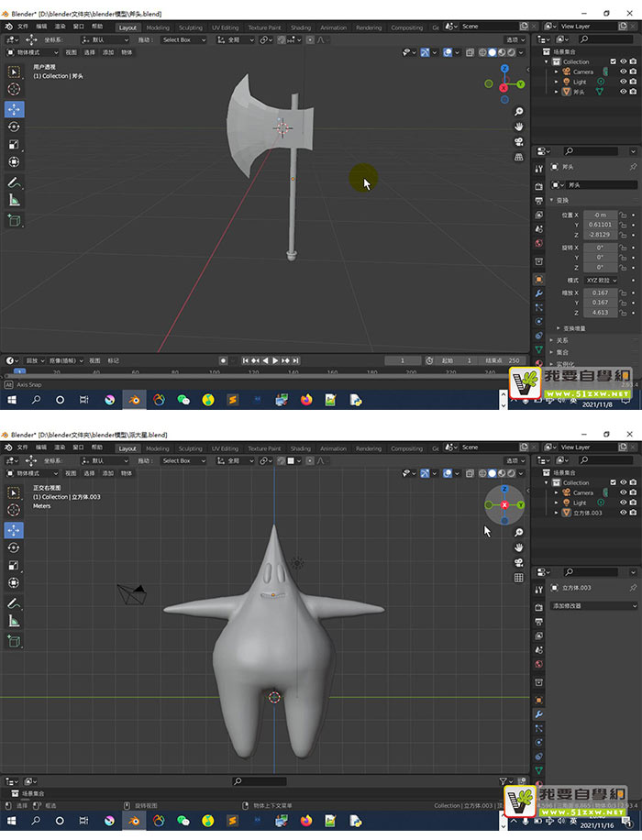Select the Move tool in 派大星.blend window
642x840 pixels.
click(x=14, y=530)
